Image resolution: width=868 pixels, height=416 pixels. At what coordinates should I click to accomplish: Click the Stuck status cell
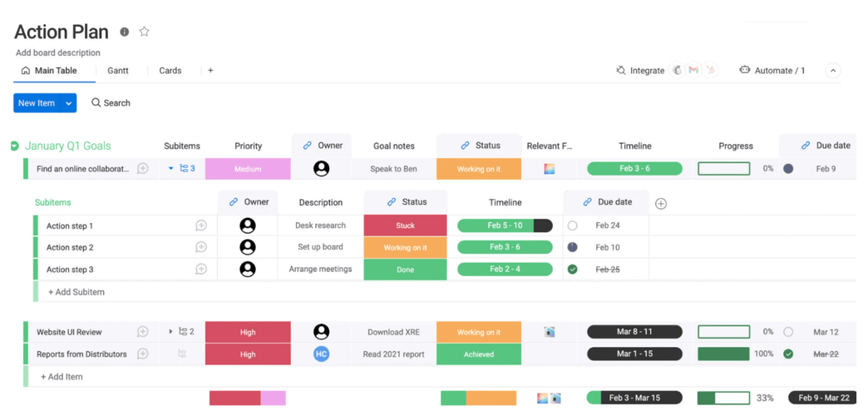[405, 225]
